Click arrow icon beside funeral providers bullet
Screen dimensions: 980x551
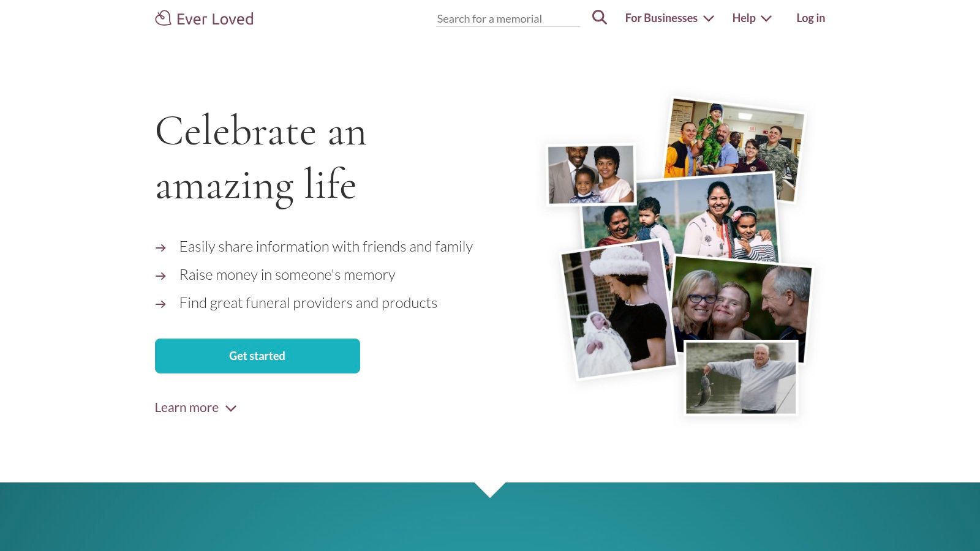(160, 304)
